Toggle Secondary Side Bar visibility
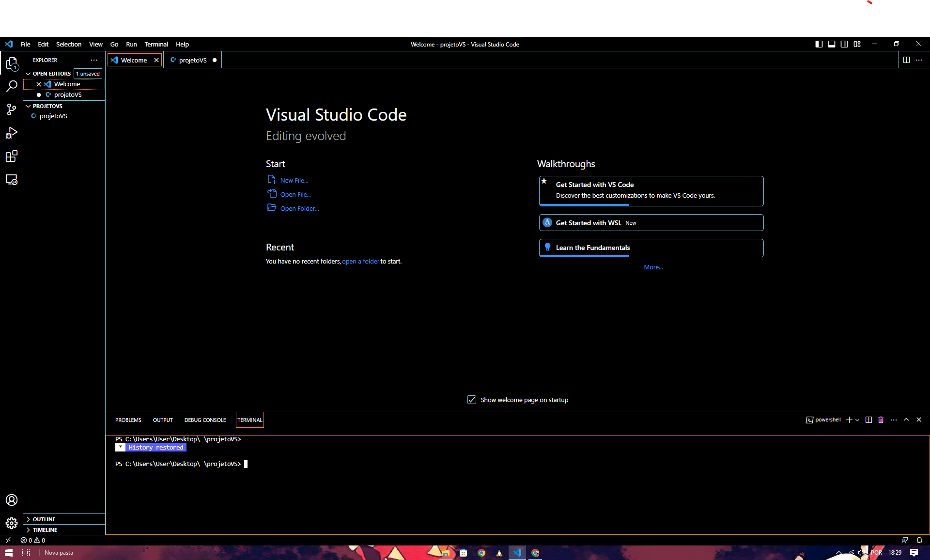930x560 pixels. 844,44
